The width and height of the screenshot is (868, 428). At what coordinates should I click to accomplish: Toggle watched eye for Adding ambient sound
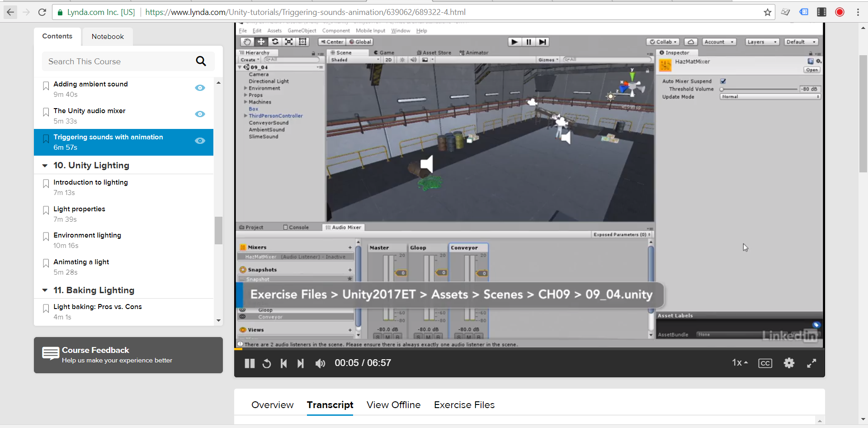pos(200,88)
